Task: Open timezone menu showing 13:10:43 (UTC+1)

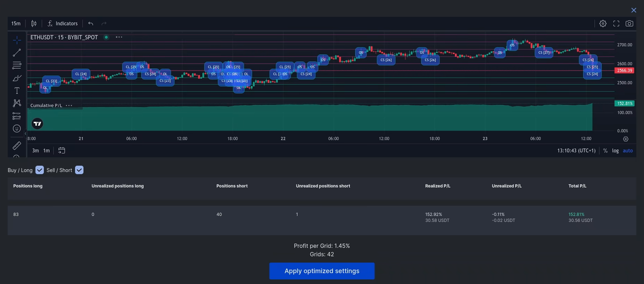Action: (577, 151)
